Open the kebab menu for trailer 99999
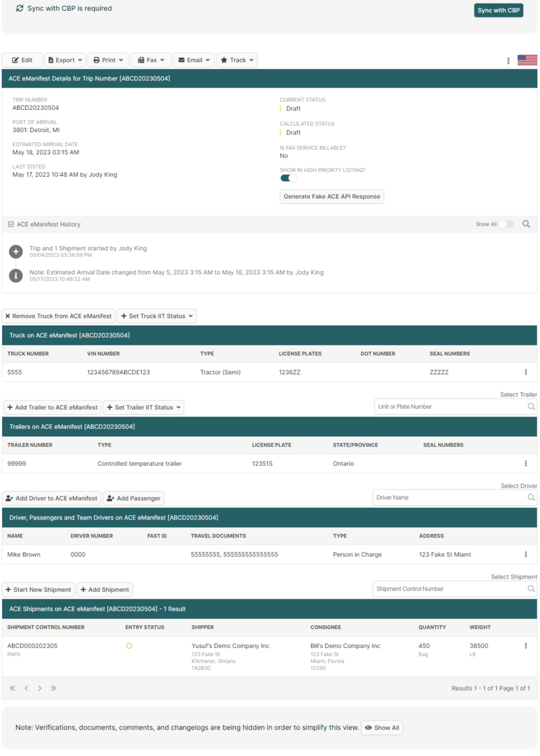Screen dimensions: 540x756 coord(527,463)
